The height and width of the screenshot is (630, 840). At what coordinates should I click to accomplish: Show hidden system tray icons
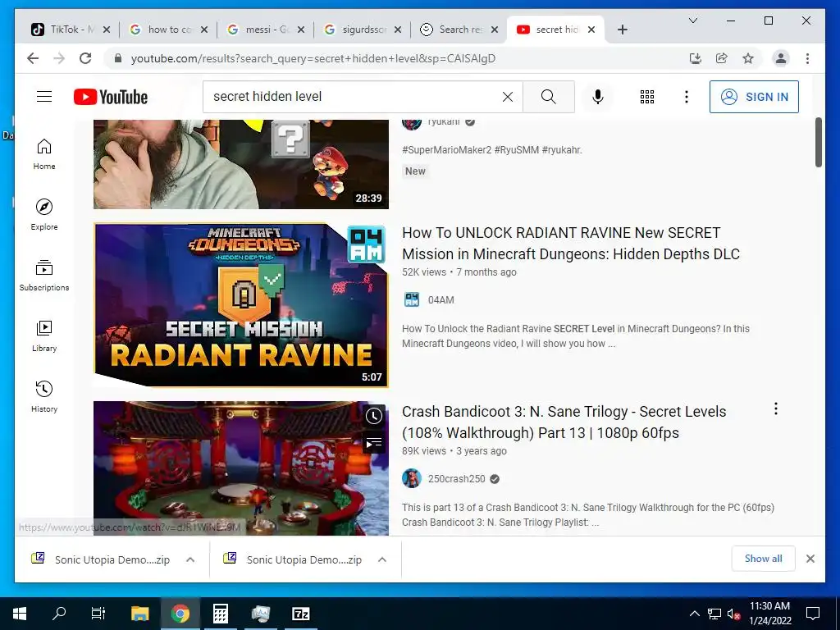coord(694,614)
